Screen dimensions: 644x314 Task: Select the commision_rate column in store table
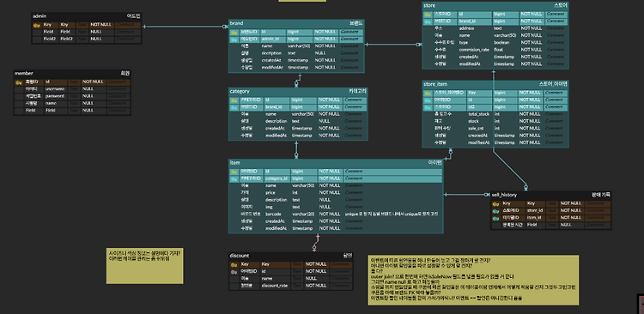point(475,50)
